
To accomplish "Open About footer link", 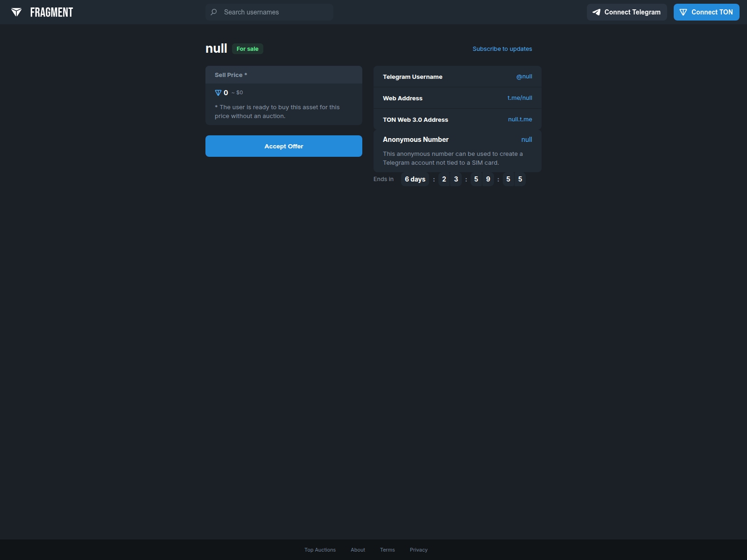I will pyautogui.click(x=358, y=550).
